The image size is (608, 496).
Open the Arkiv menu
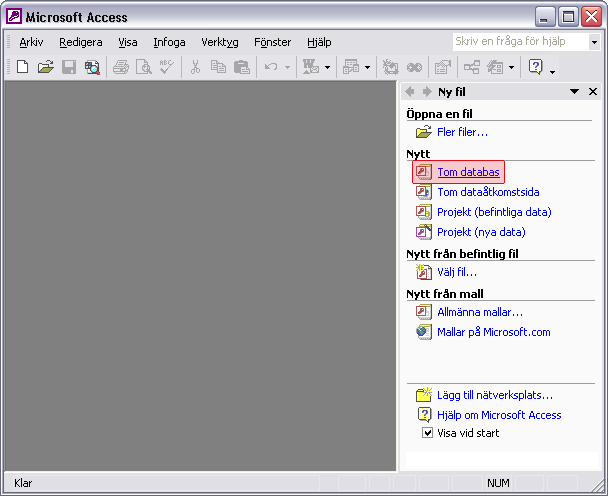(x=31, y=42)
